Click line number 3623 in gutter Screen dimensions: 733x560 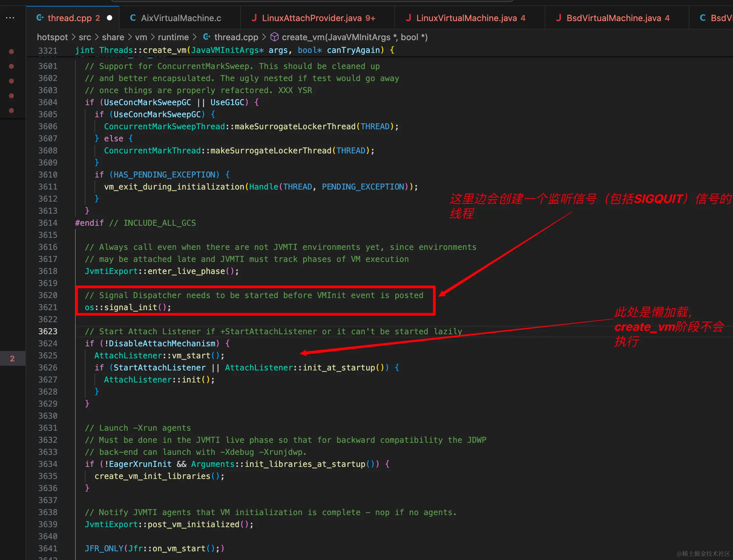click(48, 332)
